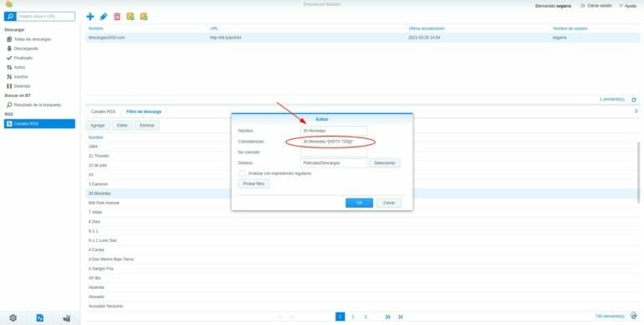Screen dimensions: 644x325
Task: Focus the keyword or URL search box
Action: click(x=46, y=17)
